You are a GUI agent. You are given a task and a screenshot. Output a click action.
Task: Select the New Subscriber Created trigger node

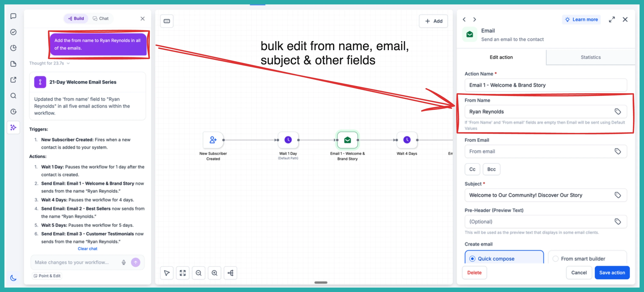tap(213, 140)
